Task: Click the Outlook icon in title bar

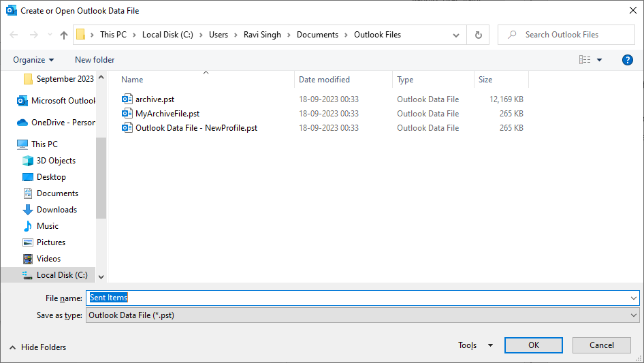Action: (x=11, y=10)
